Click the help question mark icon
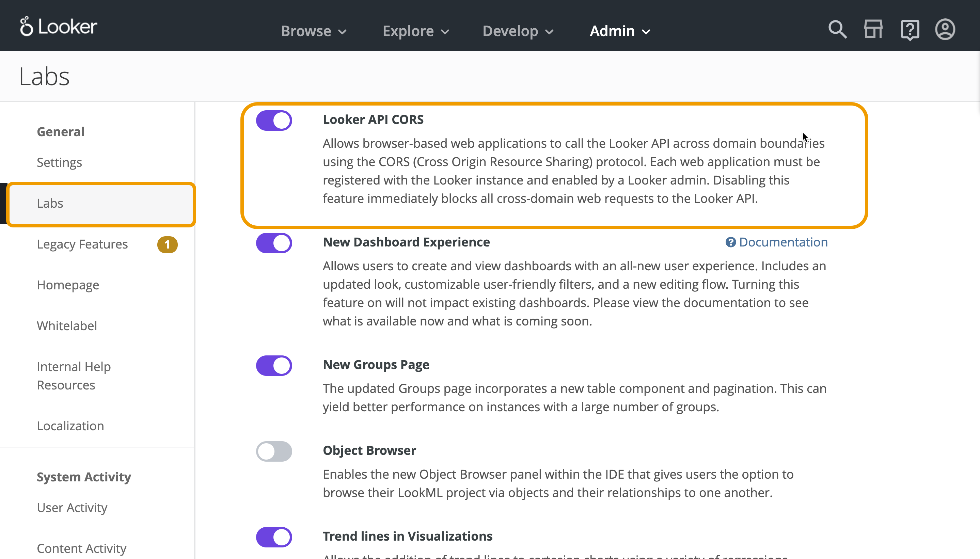This screenshot has height=559, width=980. [x=909, y=30]
